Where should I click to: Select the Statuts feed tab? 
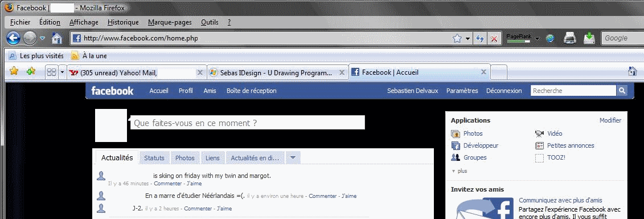[x=154, y=157]
